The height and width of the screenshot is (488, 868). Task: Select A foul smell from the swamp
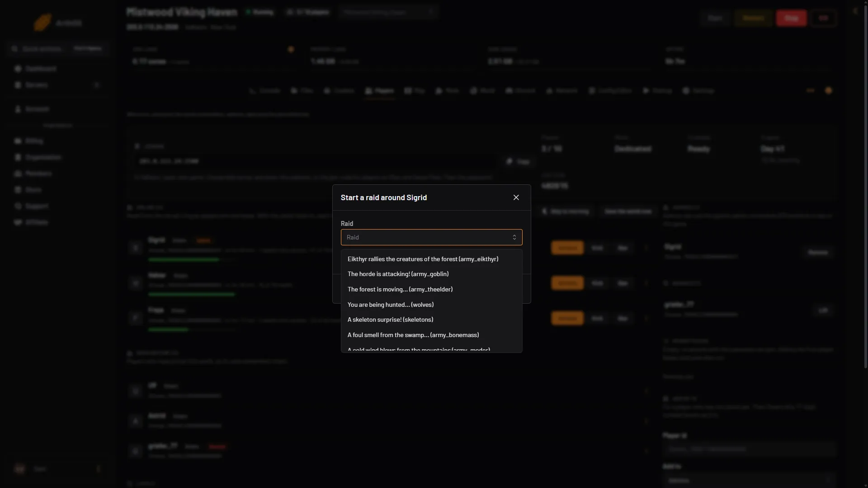(431, 335)
